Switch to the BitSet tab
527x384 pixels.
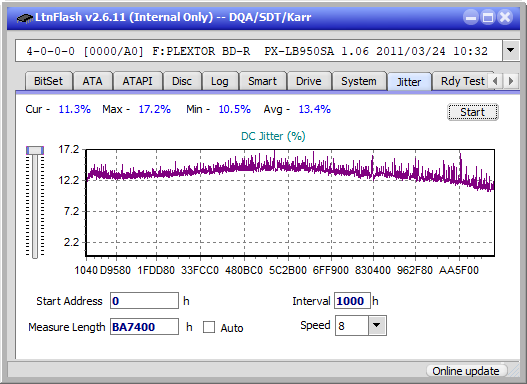[48, 81]
